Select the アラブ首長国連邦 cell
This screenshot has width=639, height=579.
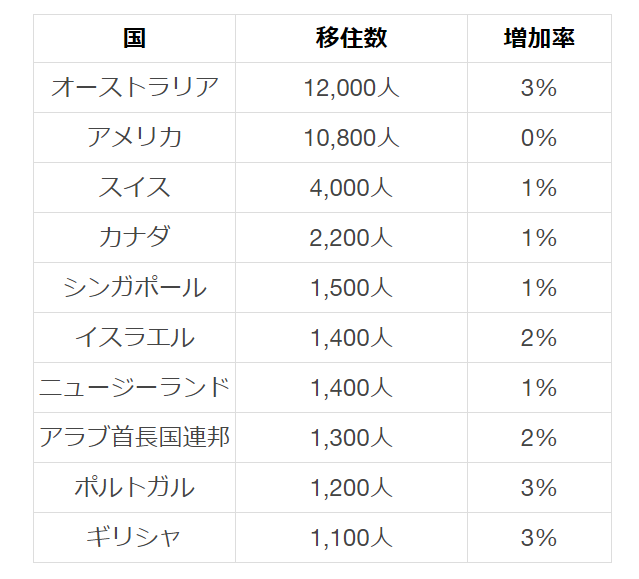135,438
